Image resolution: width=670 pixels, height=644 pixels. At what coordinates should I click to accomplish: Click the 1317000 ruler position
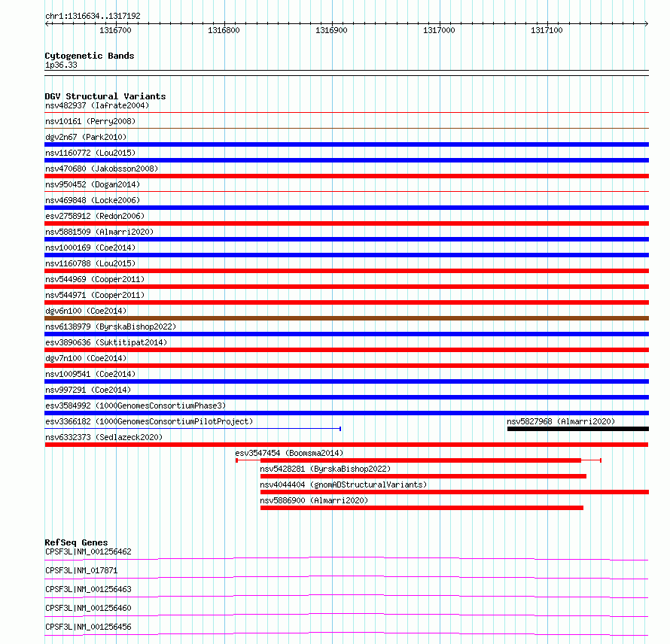tap(439, 30)
